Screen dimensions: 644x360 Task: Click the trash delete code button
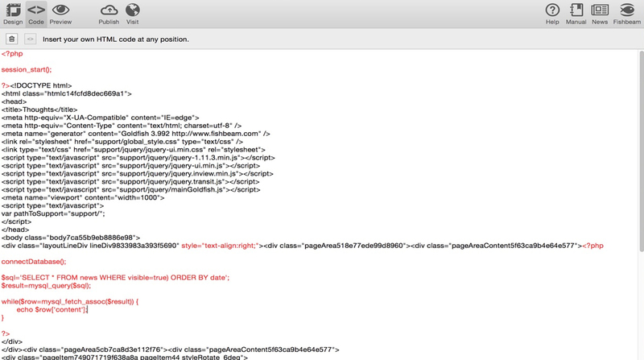click(11, 39)
